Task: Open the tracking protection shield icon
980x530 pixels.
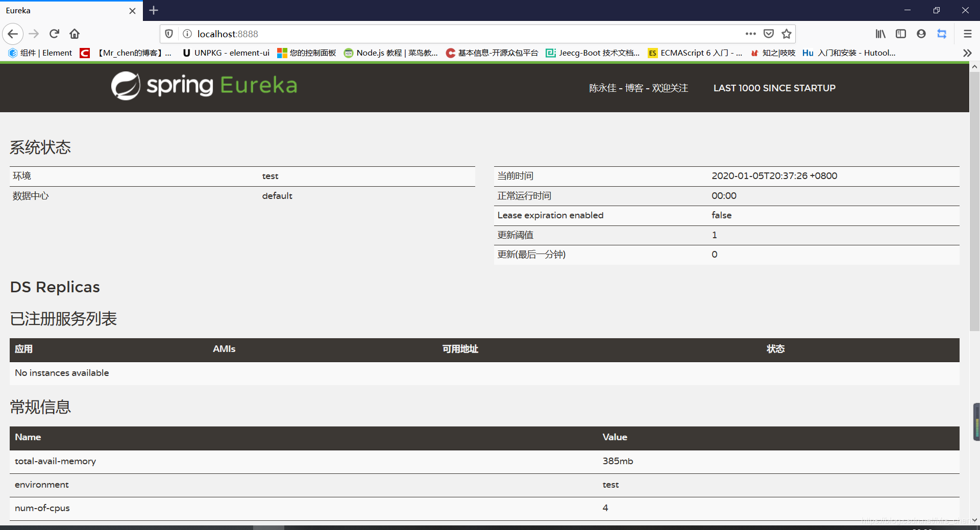Action: click(x=169, y=34)
